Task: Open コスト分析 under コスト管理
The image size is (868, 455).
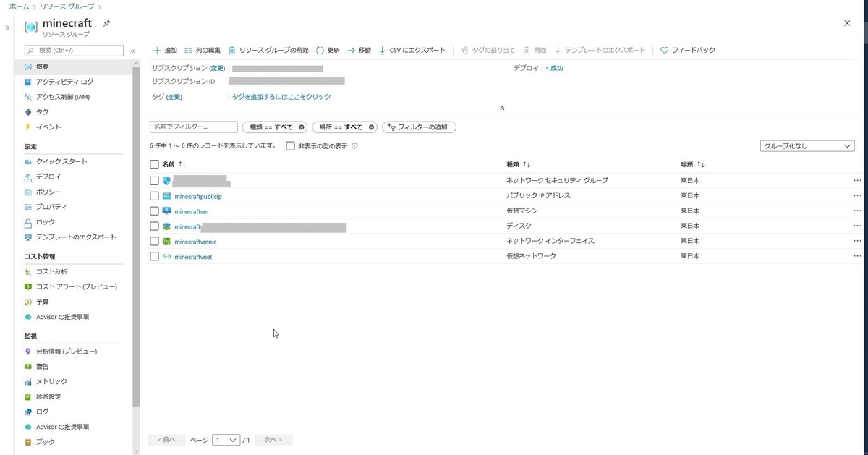Action: (x=51, y=271)
